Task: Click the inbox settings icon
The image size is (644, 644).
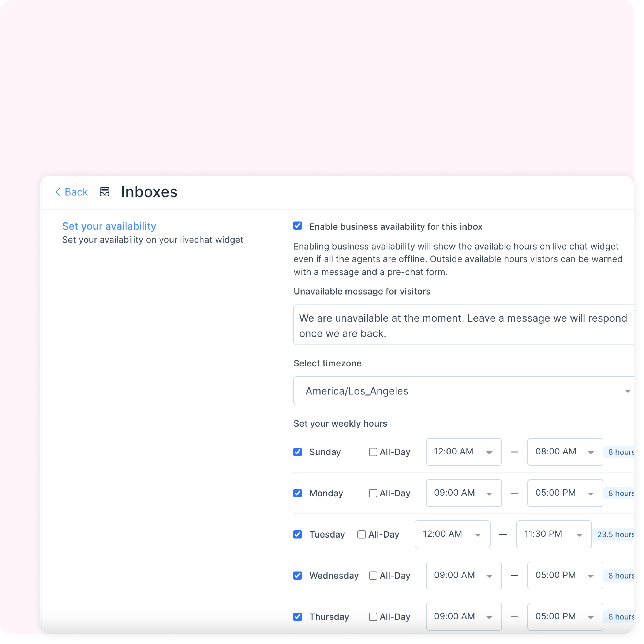Action: [x=105, y=192]
